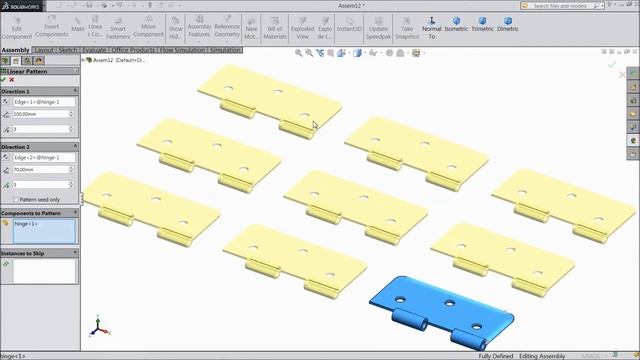Accept the Linear Pattern with green checkmark
The height and width of the screenshot is (360, 640).
point(4,80)
